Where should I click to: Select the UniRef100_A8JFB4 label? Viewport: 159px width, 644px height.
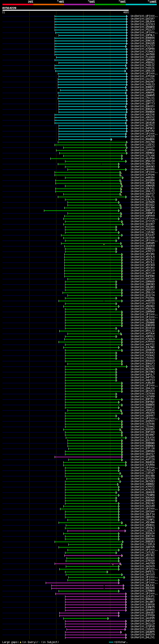143,159
